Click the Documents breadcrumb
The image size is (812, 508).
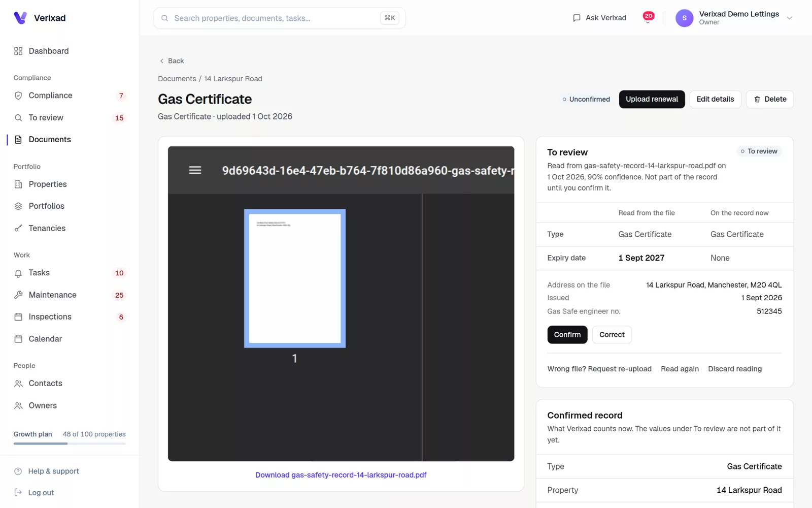[x=177, y=79]
